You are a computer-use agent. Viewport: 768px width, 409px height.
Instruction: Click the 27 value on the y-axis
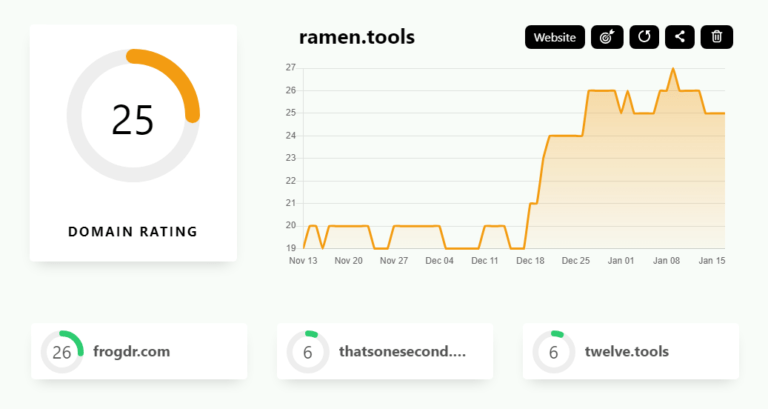[x=290, y=68]
